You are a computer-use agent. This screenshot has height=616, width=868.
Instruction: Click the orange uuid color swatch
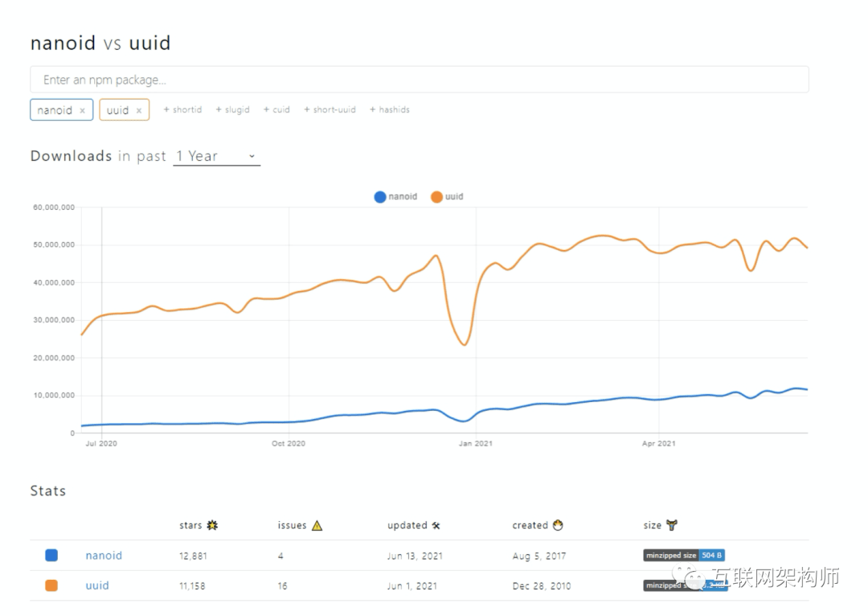click(51, 585)
